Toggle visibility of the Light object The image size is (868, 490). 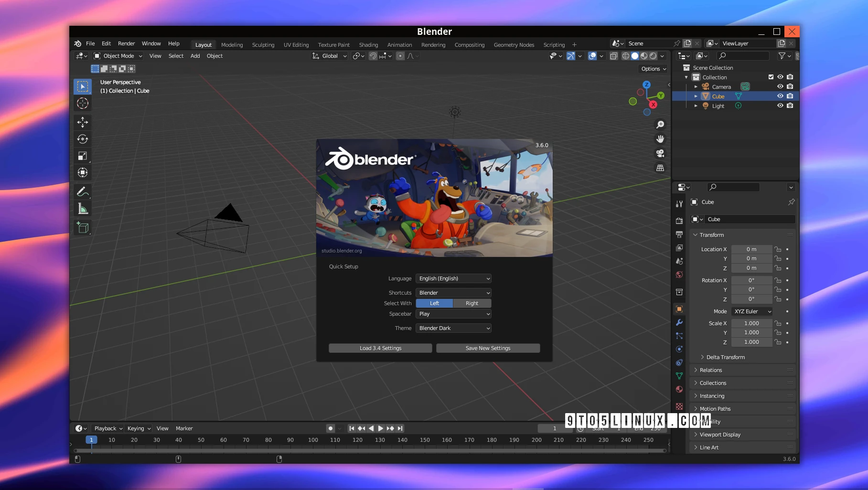pos(780,106)
